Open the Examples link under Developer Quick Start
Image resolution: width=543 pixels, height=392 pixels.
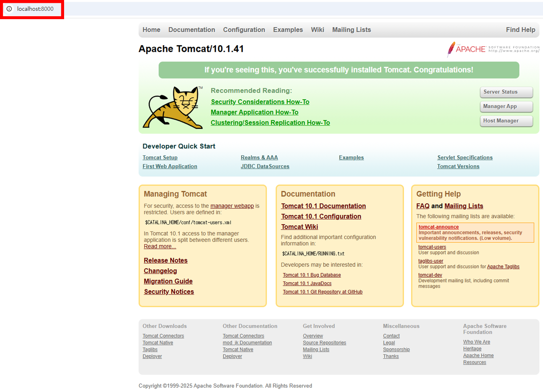point(351,157)
